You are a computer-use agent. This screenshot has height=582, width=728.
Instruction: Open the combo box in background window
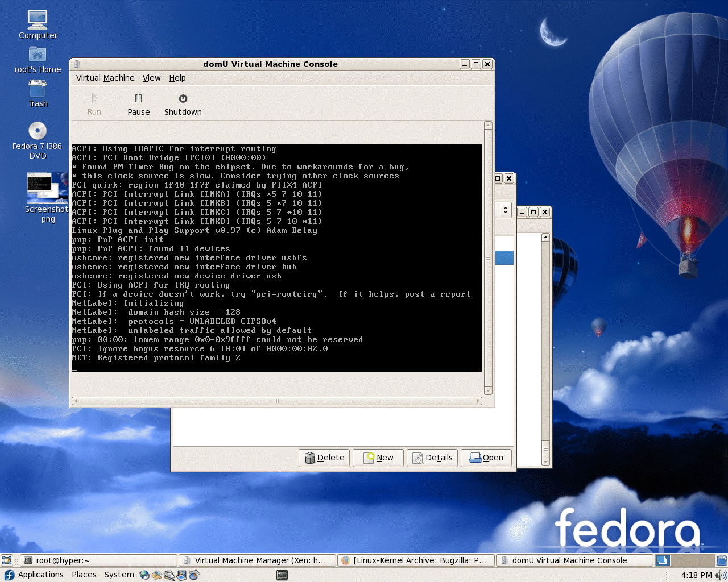[x=505, y=210]
